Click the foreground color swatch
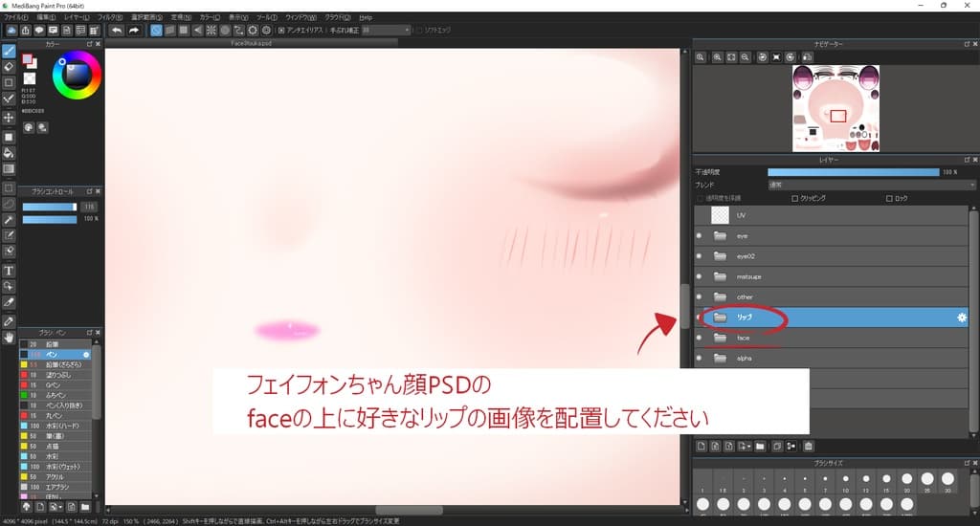This screenshot has width=980, height=526. 28,59
